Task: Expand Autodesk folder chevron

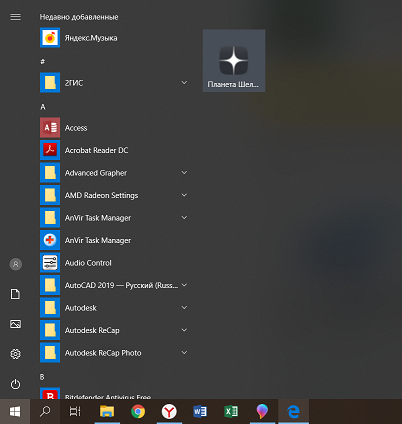Action: tap(184, 307)
